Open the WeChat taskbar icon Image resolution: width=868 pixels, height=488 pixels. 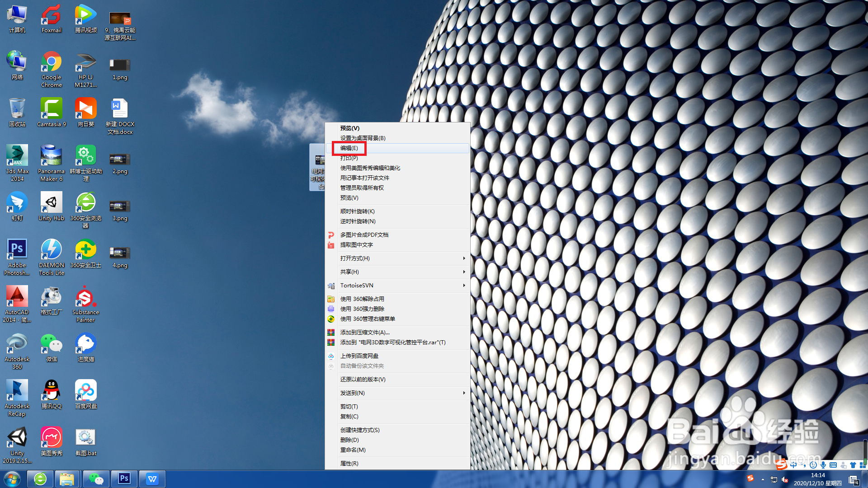96,479
